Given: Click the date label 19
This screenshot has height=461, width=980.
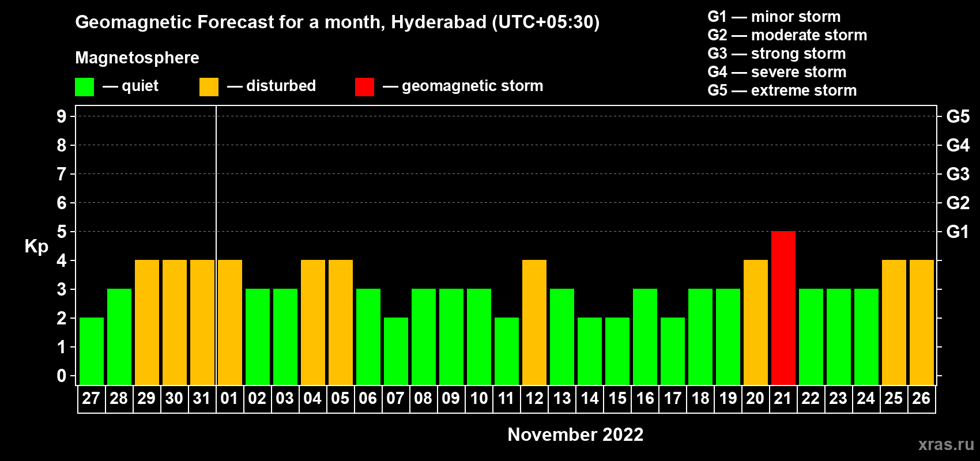Looking at the screenshot, I should click(x=728, y=398).
